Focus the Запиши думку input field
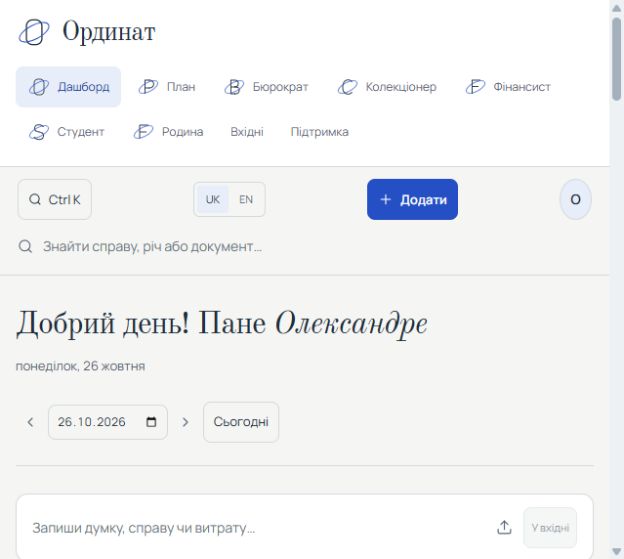This screenshot has height=559, width=624. 259,528
